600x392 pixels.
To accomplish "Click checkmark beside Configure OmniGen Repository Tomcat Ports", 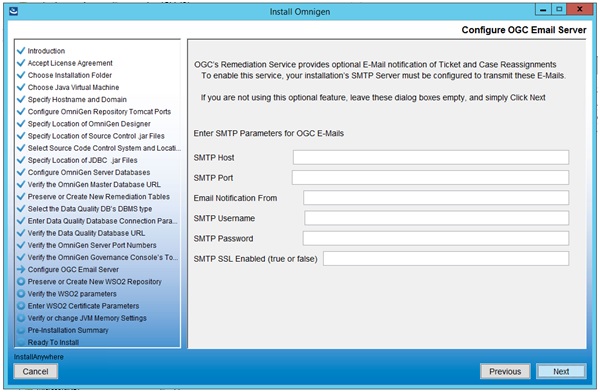I will click(21, 111).
